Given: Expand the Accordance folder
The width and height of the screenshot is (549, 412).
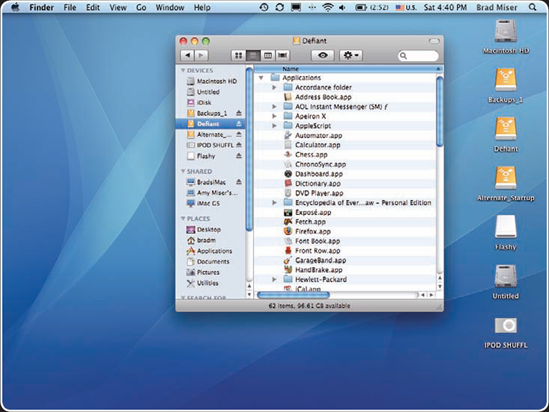Looking at the screenshot, I should pyautogui.click(x=274, y=88).
